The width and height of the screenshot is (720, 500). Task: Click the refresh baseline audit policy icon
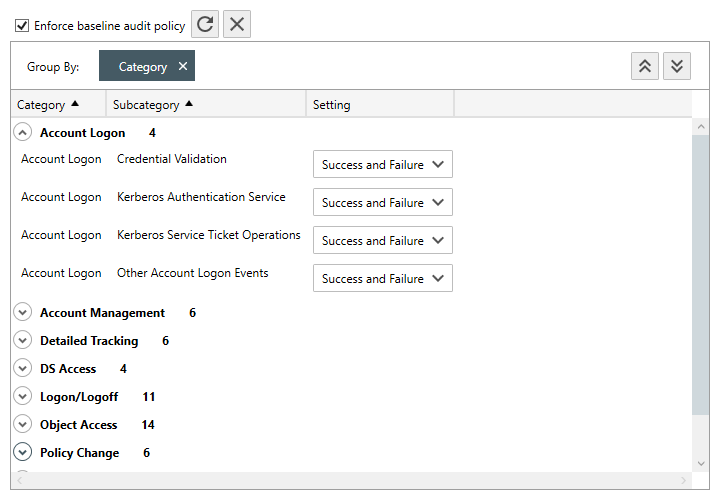tap(205, 25)
